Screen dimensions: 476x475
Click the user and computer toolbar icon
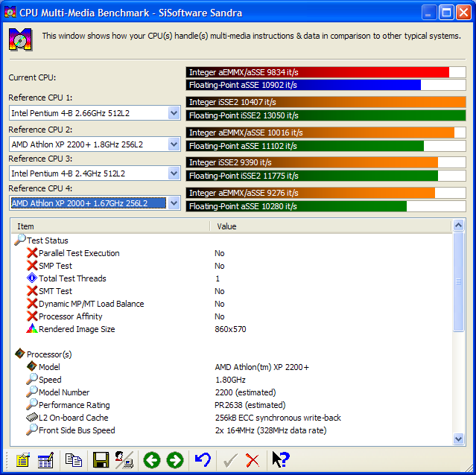coord(124,460)
